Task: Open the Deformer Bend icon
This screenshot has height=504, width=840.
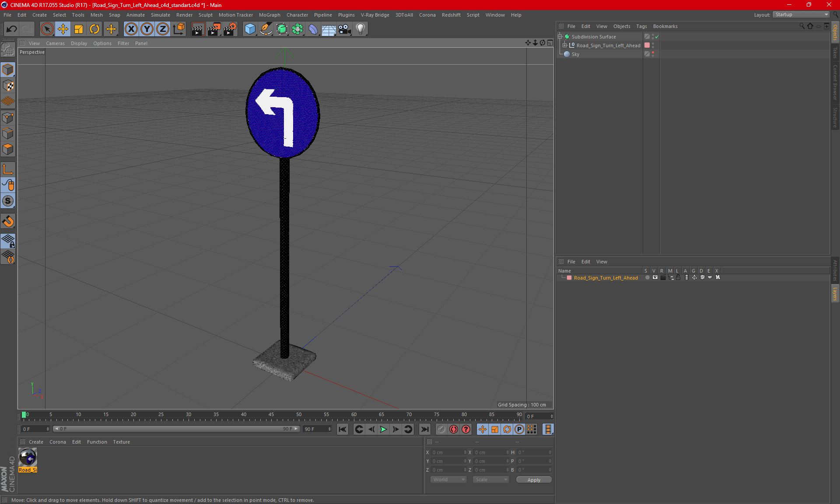Action: click(x=313, y=29)
